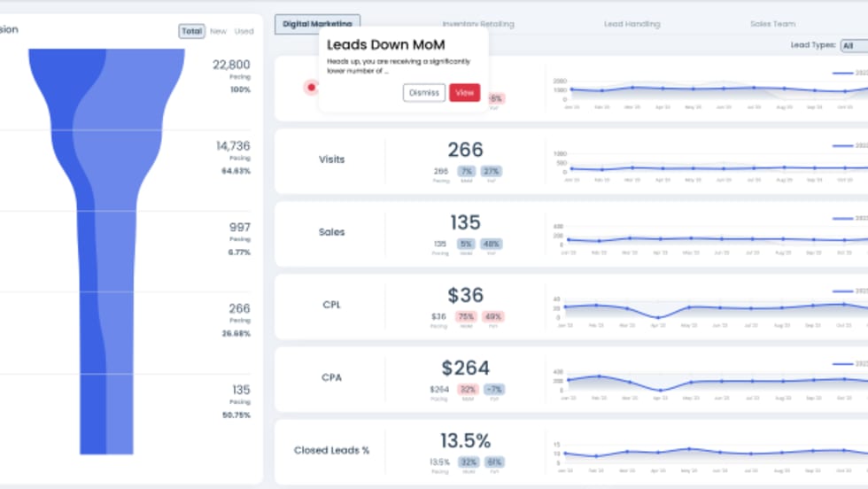Click the legend line marker on CPL chart
Viewport: 868px width, 489px height.
coord(841,291)
